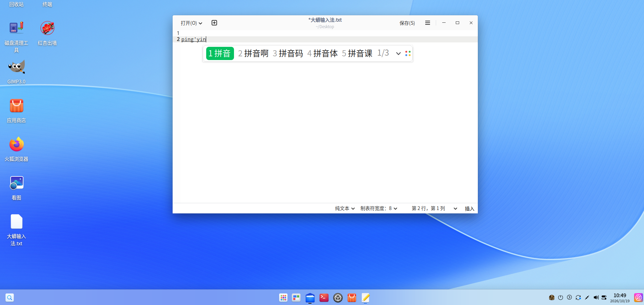Screen dimensions: 644x305
Task: Click the tray arrow-circle icon
Action: click(x=569, y=298)
